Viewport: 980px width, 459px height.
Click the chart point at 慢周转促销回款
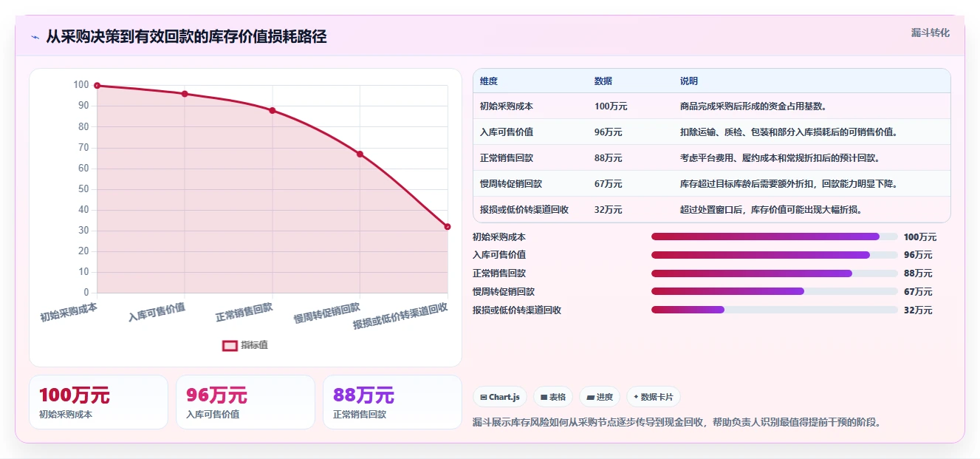pos(360,154)
